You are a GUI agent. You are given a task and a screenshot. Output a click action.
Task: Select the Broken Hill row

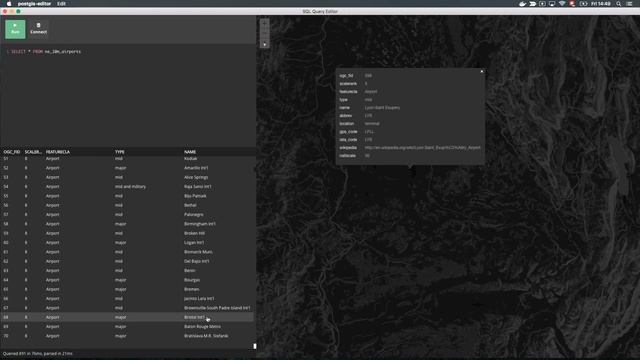click(127, 233)
